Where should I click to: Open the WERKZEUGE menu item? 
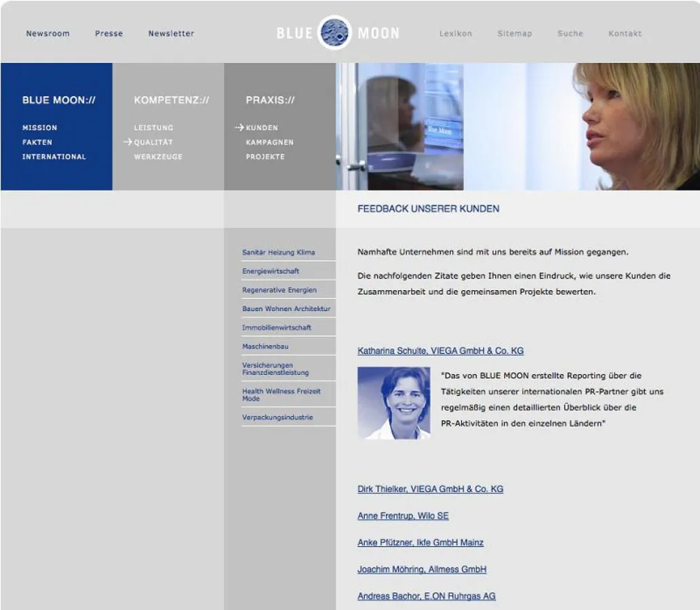[158, 157]
